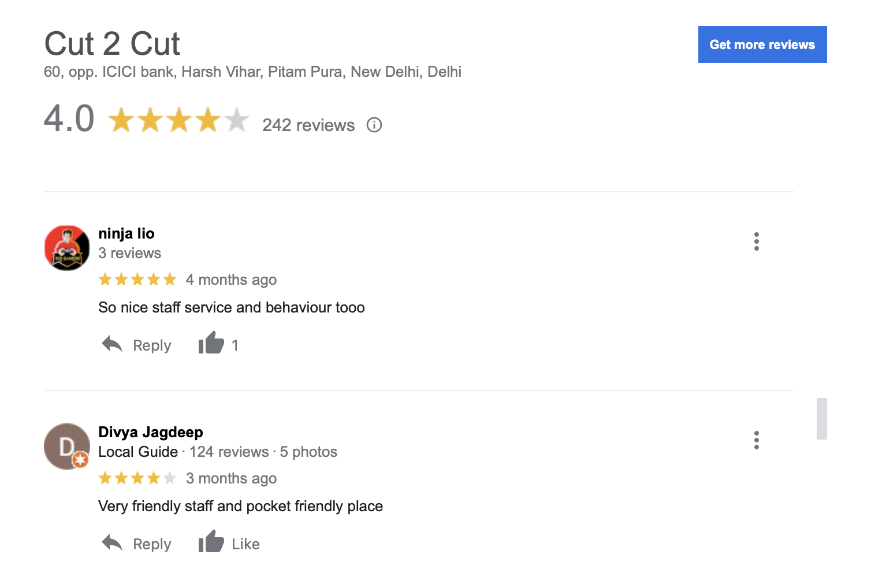This screenshot has width=871, height=588.
Task: Click the reply arrow icon under Divya Jagdeep's review
Action: [x=112, y=543]
